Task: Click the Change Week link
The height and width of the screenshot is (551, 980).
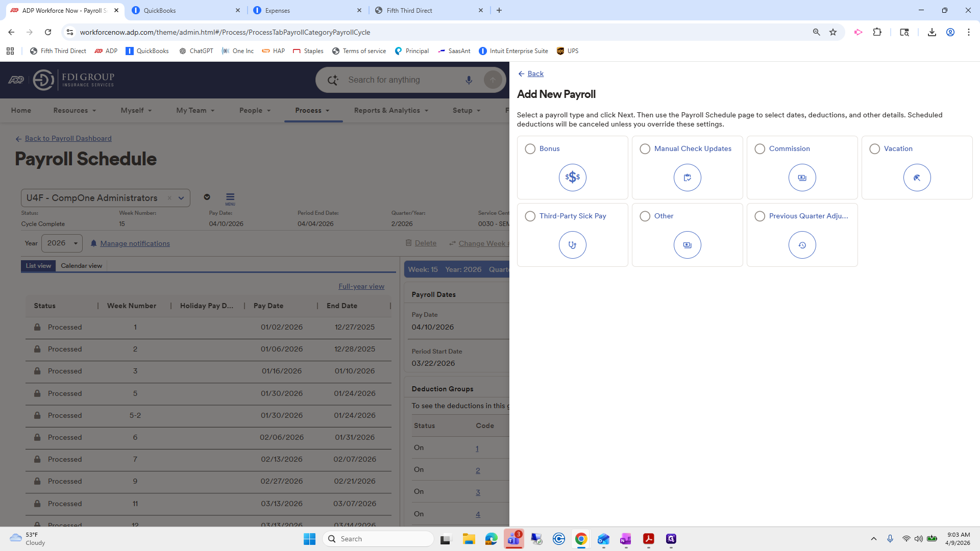Action: (479, 243)
